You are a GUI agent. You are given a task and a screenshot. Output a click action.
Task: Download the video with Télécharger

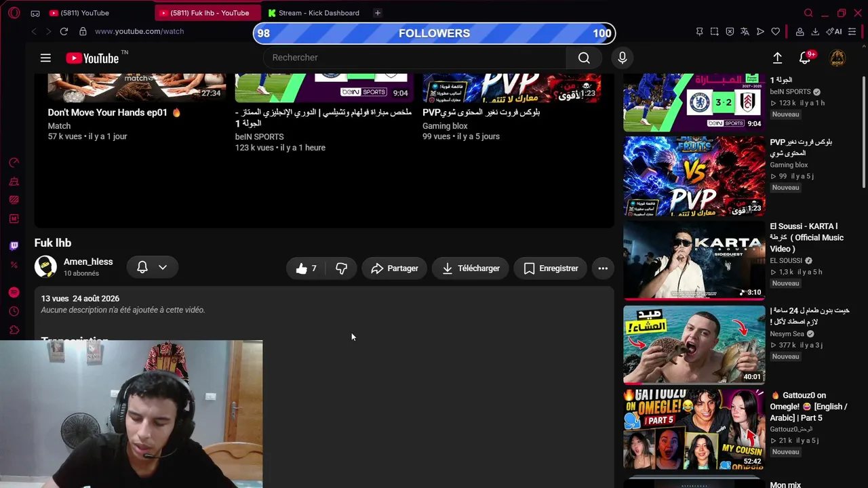471,268
